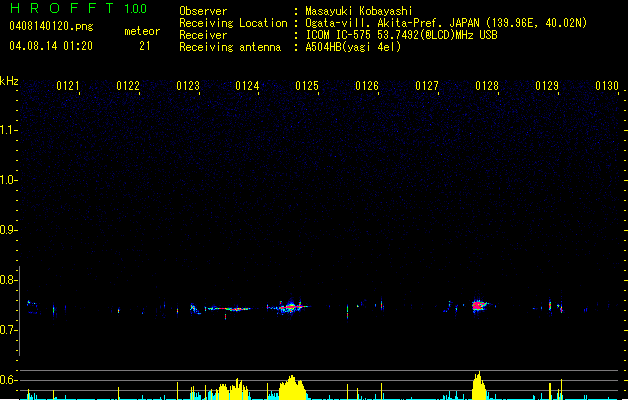This screenshot has height=400, width=629.
Task: Click the Receiving antenna label
Action: point(230,47)
